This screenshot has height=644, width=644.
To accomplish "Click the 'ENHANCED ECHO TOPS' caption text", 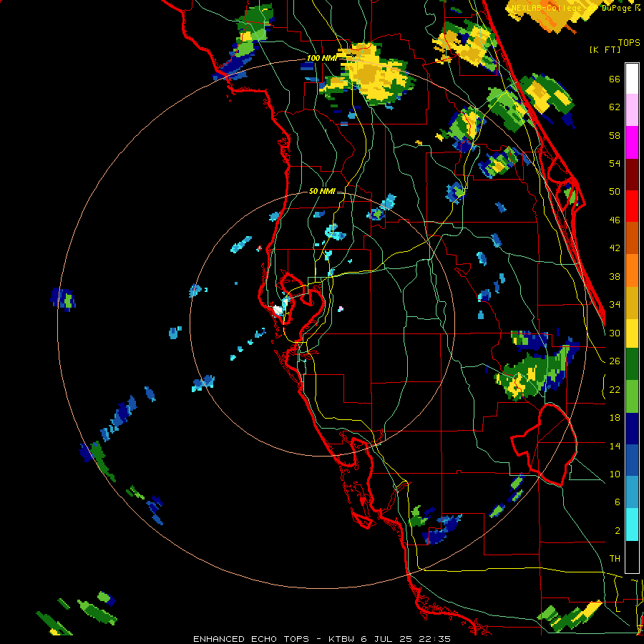I will point(251,639).
